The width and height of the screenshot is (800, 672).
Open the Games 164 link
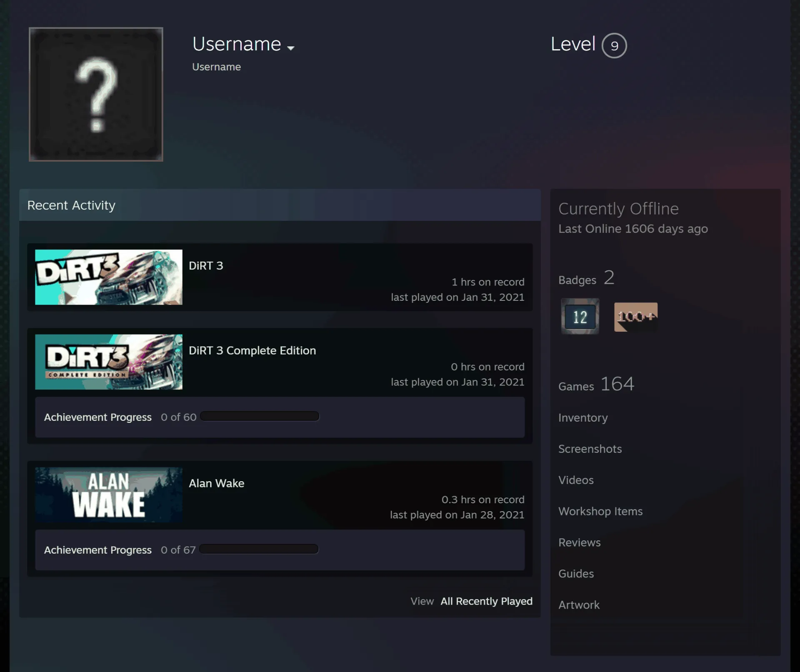point(596,384)
